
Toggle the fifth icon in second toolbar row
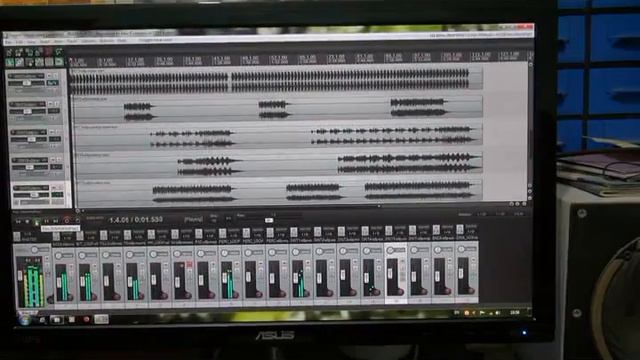pos(49,62)
